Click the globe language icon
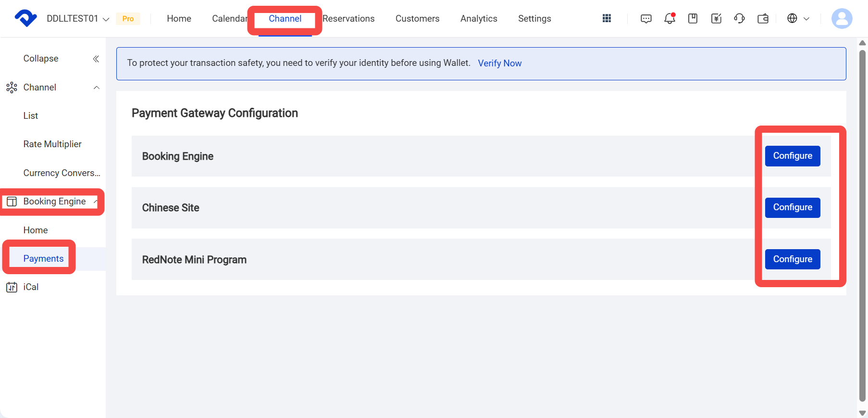Screen dimensions: 868x418 tap(792, 18)
